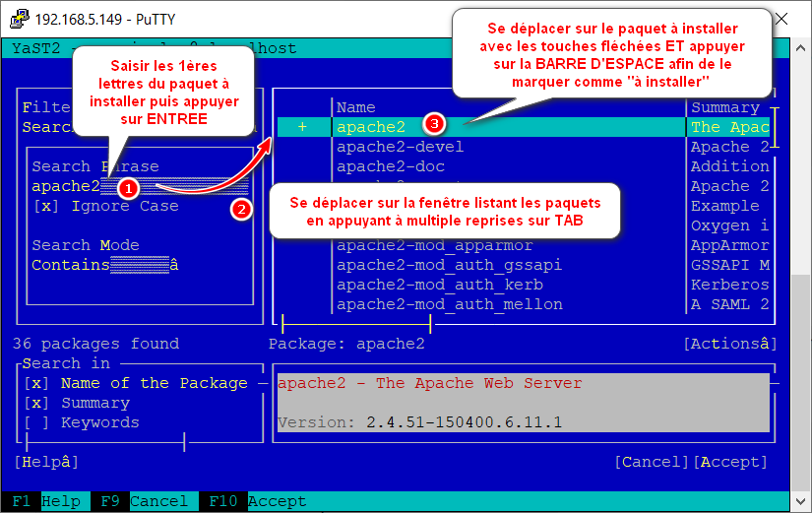Open the Search Mode Contains dropdown
This screenshot has height=513, width=812.
coord(105,265)
